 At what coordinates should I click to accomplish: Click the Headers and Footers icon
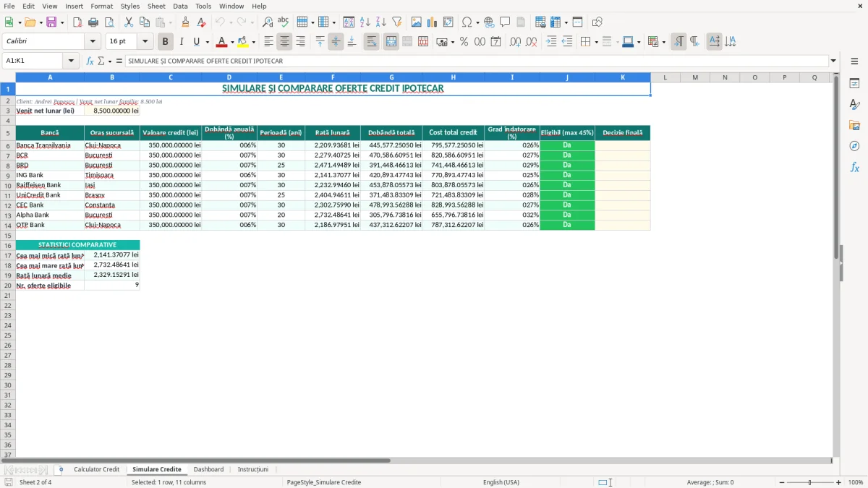tap(521, 22)
